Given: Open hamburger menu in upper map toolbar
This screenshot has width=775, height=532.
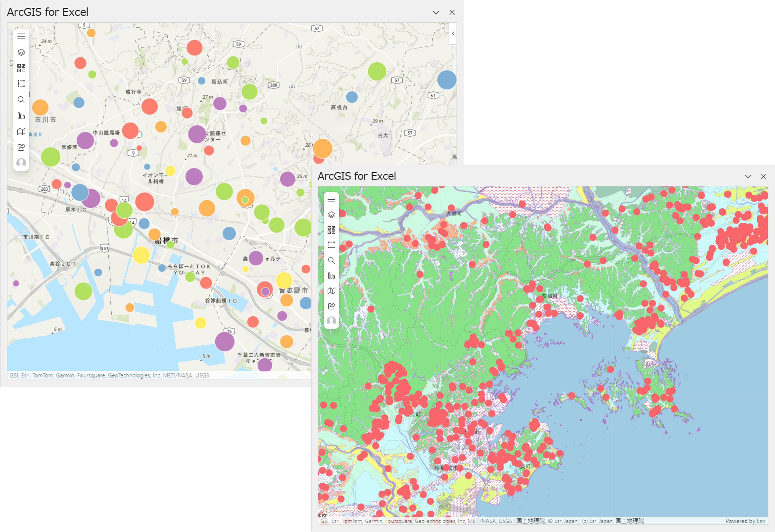Looking at the screenshot, I should [x=21, y=36].
